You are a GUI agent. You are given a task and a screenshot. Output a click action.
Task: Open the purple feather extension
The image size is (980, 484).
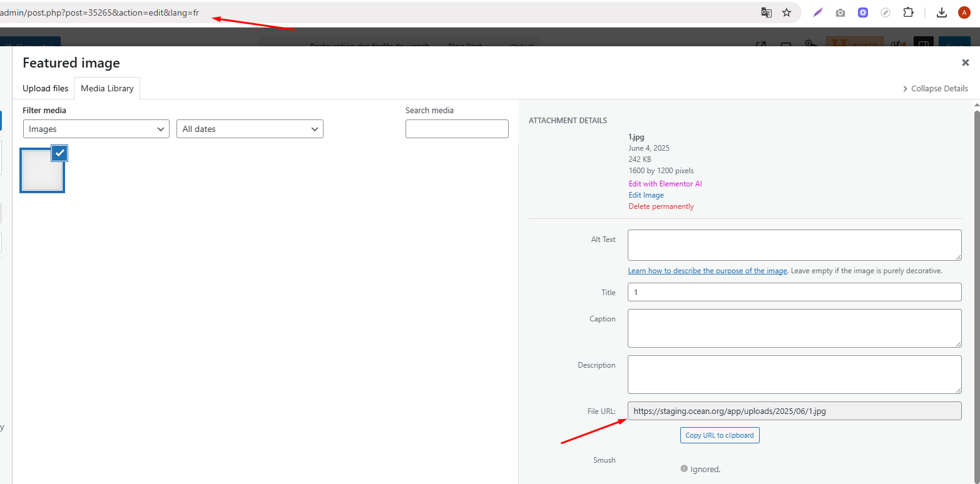click(818, 13)
